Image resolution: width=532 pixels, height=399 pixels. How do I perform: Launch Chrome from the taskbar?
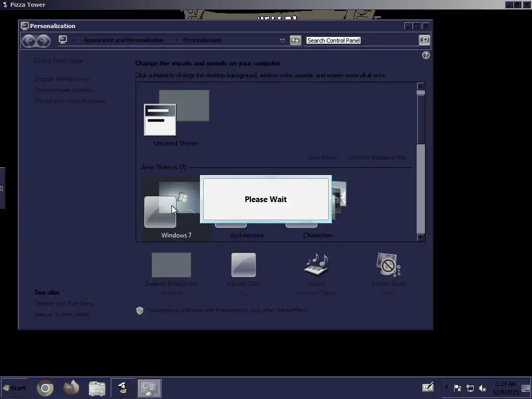45,388
